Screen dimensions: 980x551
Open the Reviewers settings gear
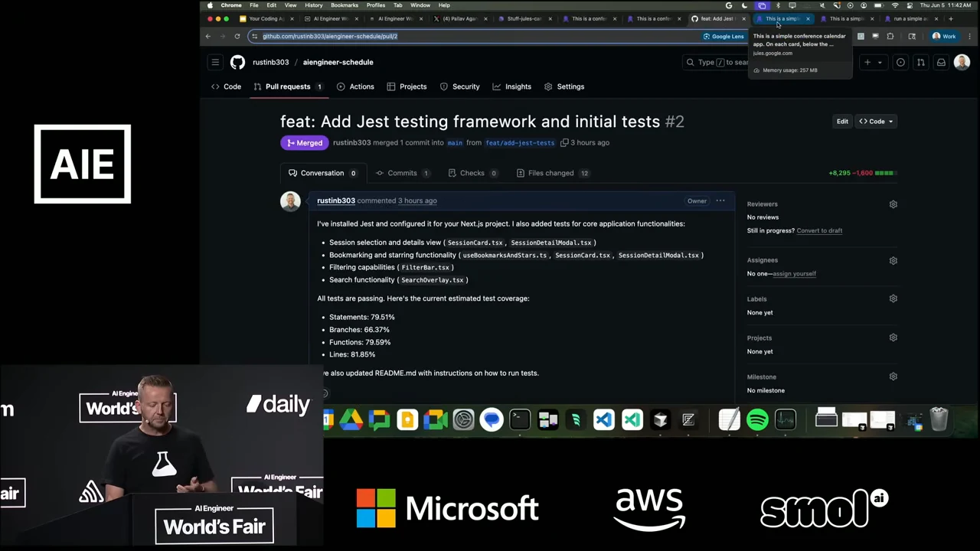(893, 204)
